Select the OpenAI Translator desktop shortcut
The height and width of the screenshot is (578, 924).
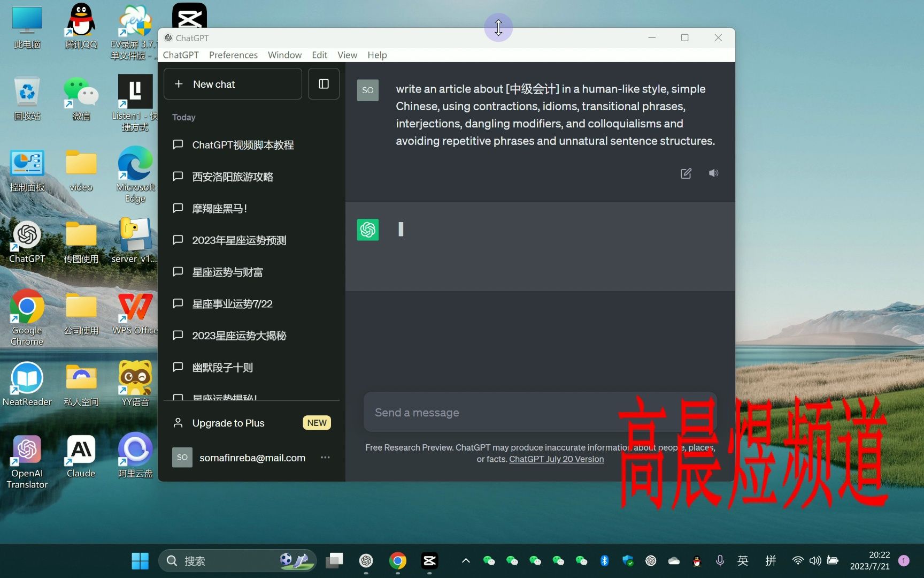[27, 461]
